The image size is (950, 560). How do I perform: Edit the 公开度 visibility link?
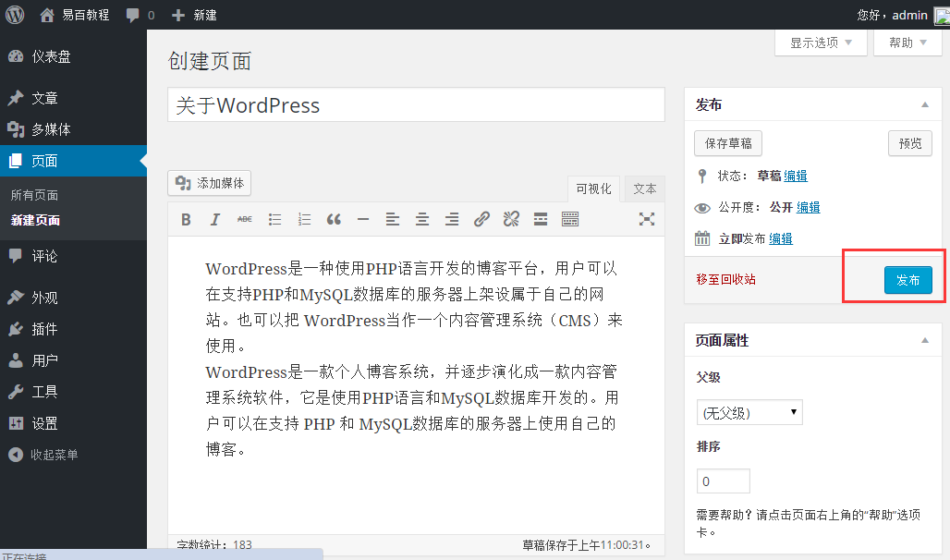(x=809, y=207)
